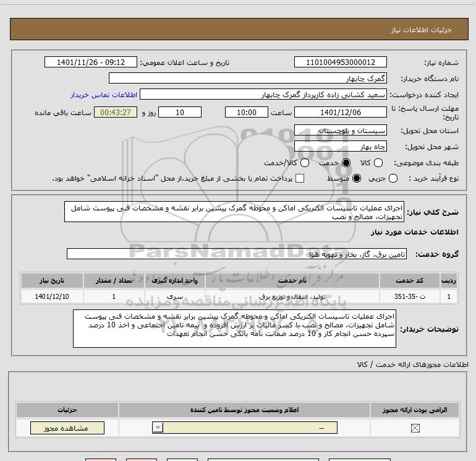Click service code cell ت -35-351
476x461 pixels.
tap(409, 296)
